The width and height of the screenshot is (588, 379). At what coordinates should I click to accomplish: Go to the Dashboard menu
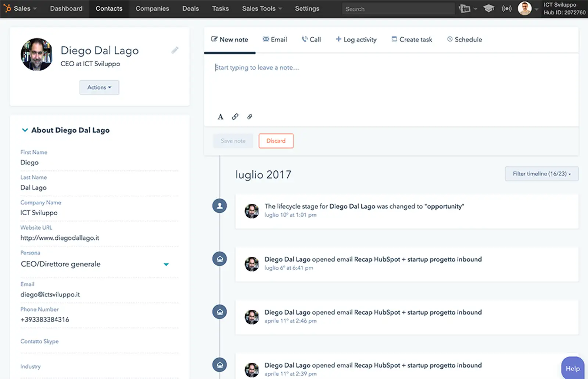coord(66,8)
